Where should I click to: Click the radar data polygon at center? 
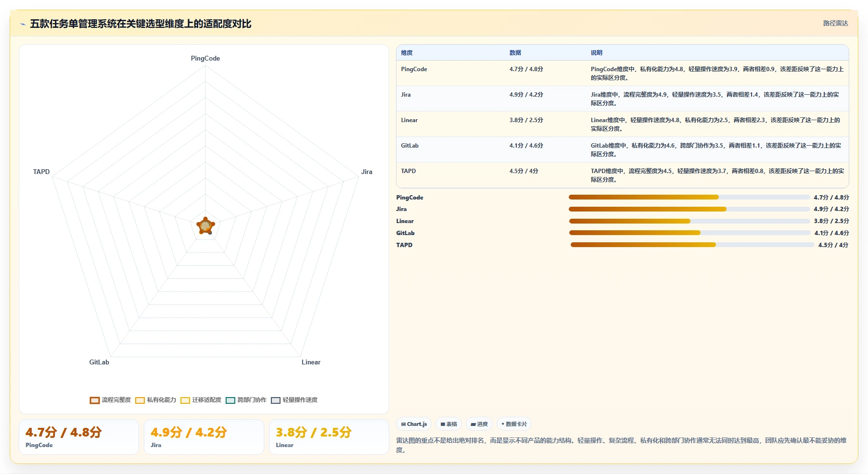tap(205, 226)
